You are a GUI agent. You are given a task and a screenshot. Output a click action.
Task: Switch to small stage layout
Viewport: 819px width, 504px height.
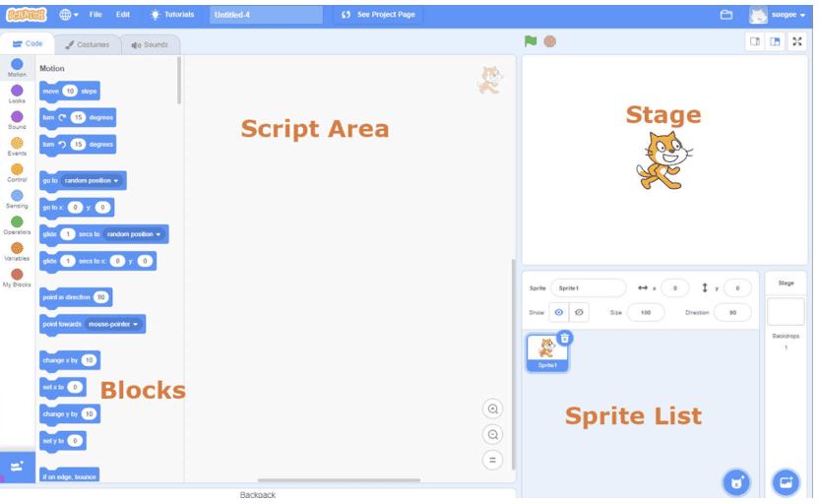tap(755, 41)
